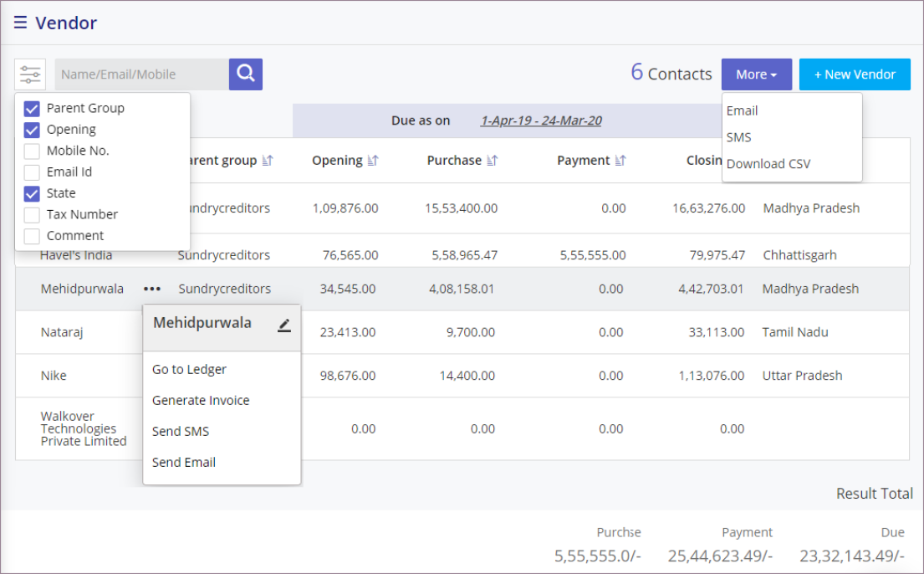
Task: Sort by Purchase column arrows
Action: coord(493,161)
